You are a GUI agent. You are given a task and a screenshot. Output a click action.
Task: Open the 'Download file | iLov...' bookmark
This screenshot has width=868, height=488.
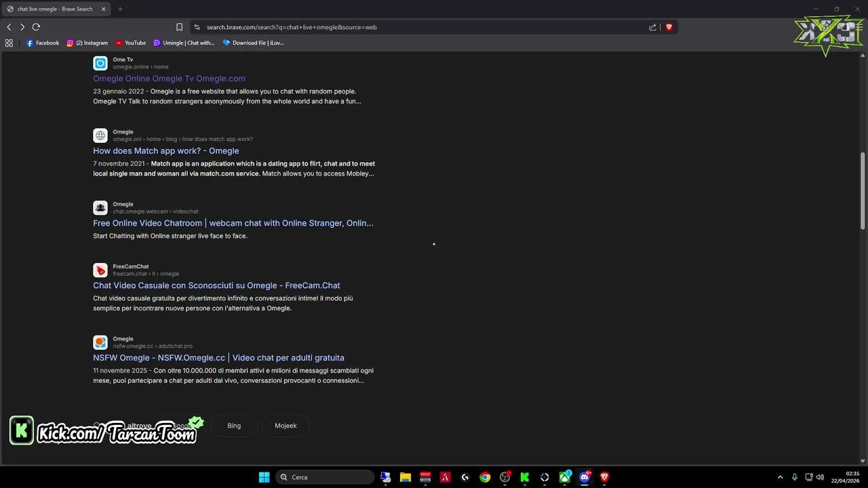253,43
